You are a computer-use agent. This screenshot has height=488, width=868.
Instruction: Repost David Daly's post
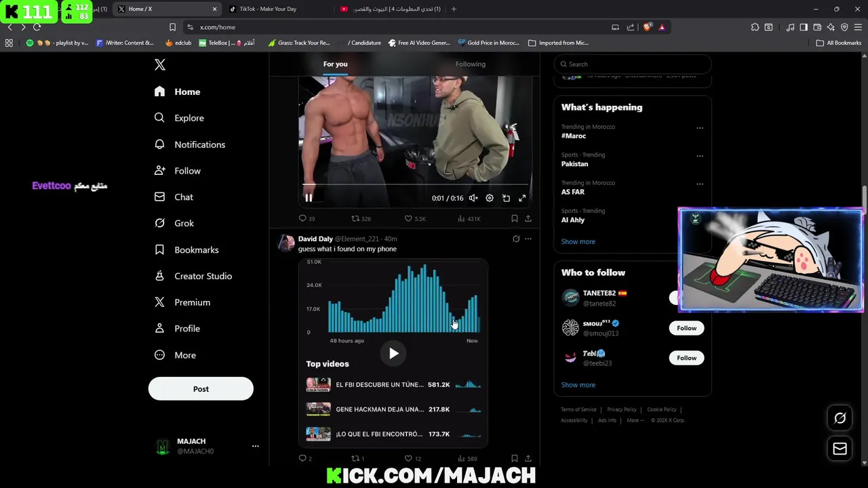[x=358, y=459]
